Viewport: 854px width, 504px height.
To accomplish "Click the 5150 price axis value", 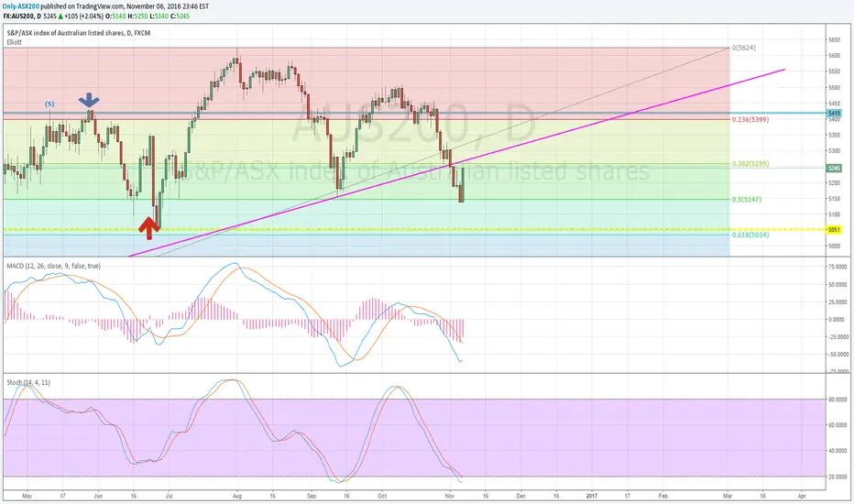I will coord(834,199).
